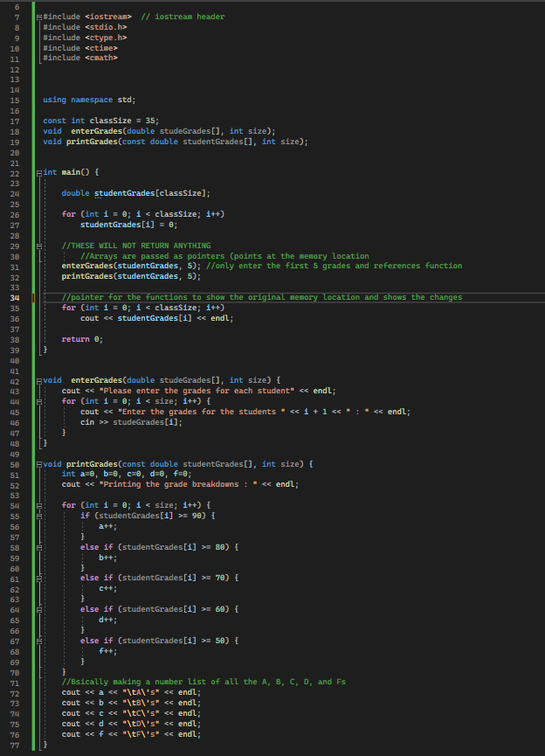Collapse the int main() function fold
This screenshot has height=756, width=545.
(x=39, y=172)
